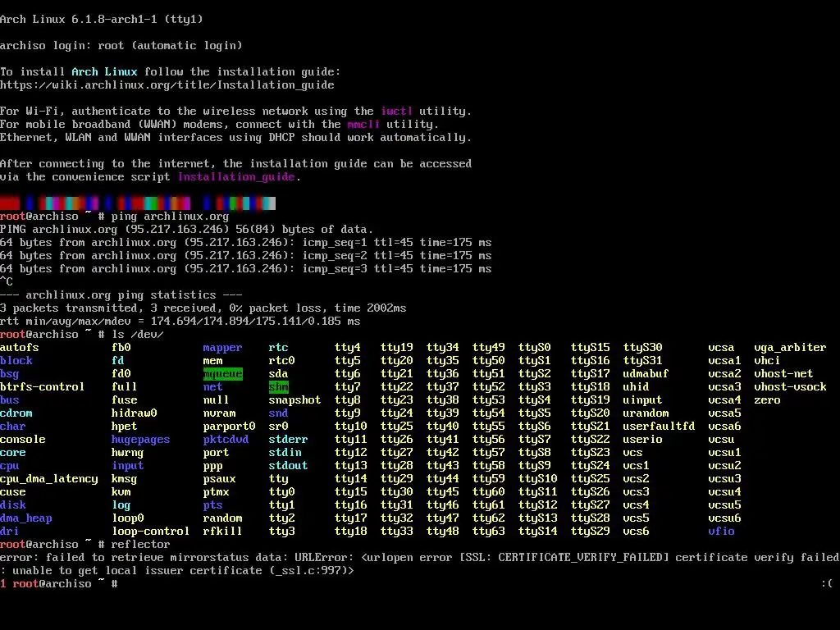Click the magenta 'Installation_guide' script name

[236, 177]
